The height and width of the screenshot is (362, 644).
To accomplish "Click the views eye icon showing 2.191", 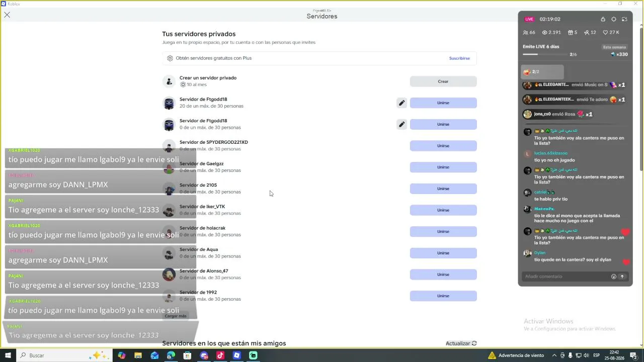I will (x=551, y=33).
